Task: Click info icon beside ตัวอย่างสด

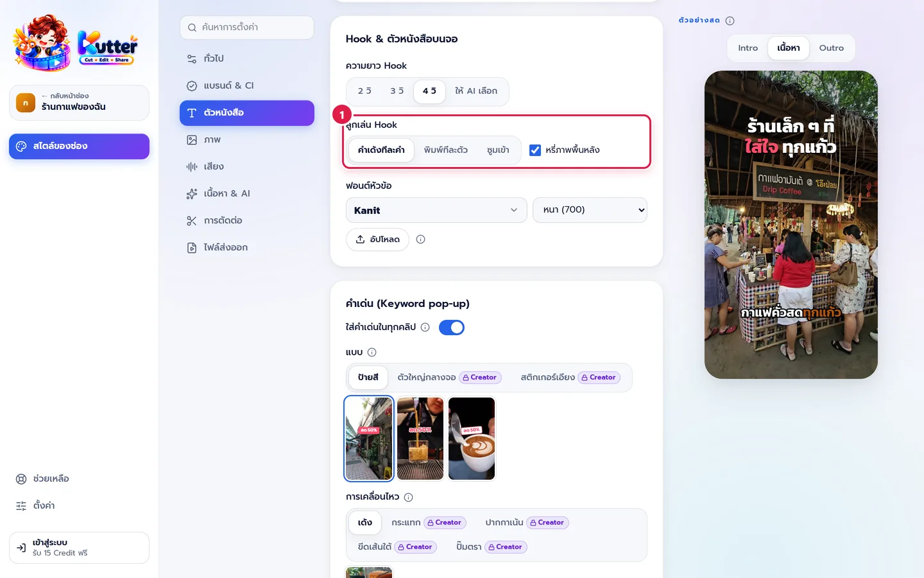Action: (730, 21)
